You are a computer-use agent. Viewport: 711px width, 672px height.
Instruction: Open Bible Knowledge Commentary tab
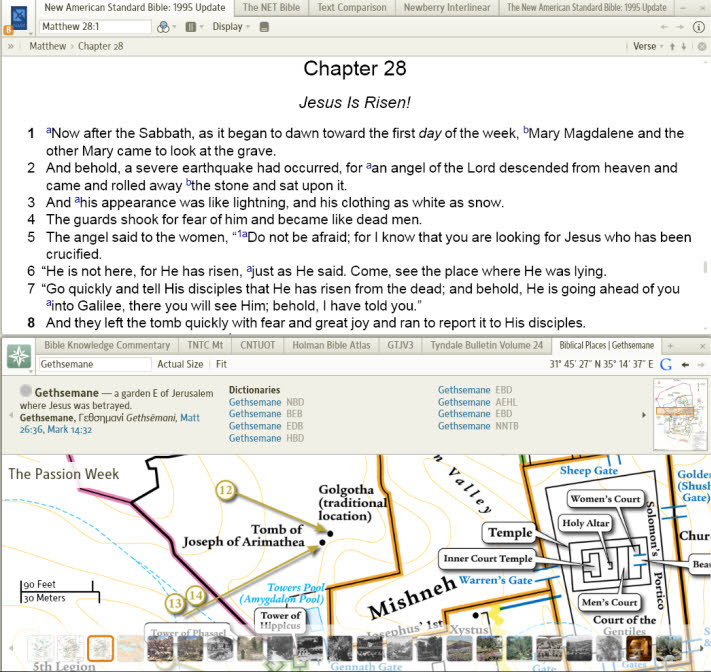[x=107, y=346]
